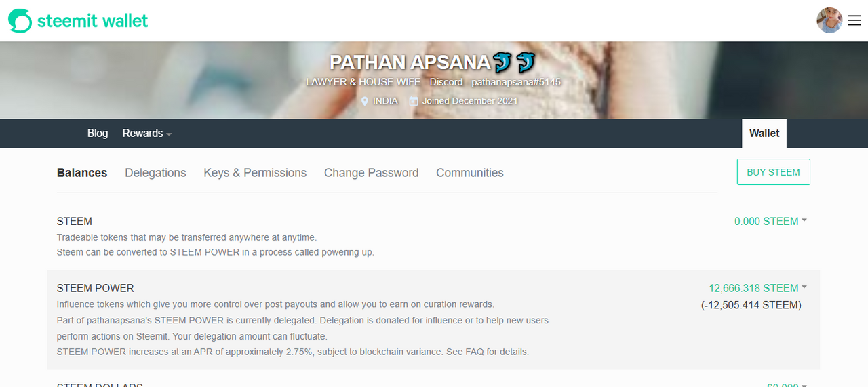Click the steemit wallet text logo

92,21
